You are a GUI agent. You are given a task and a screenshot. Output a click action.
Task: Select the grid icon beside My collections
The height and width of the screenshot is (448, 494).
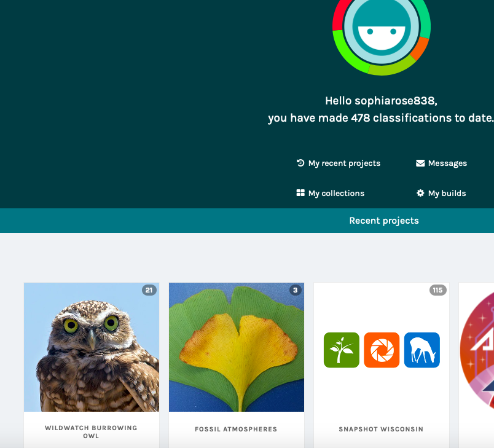(300, 193)
